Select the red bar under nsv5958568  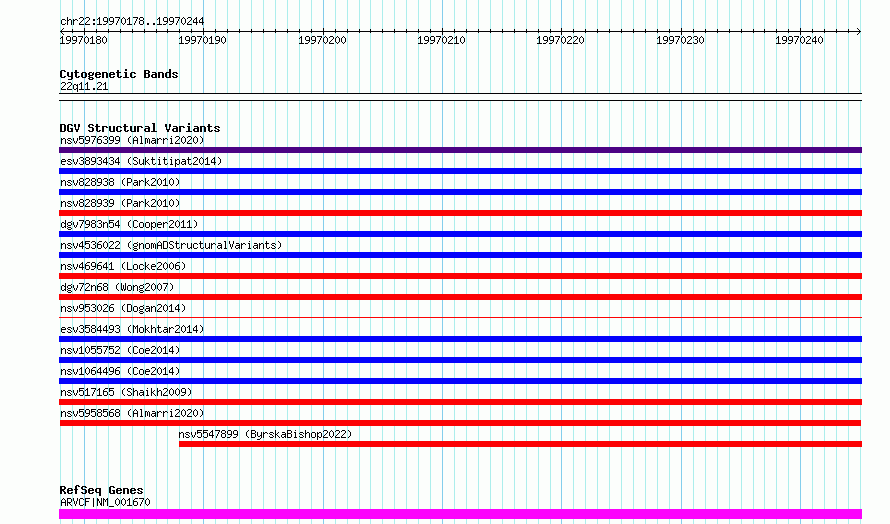pos(460,423)
